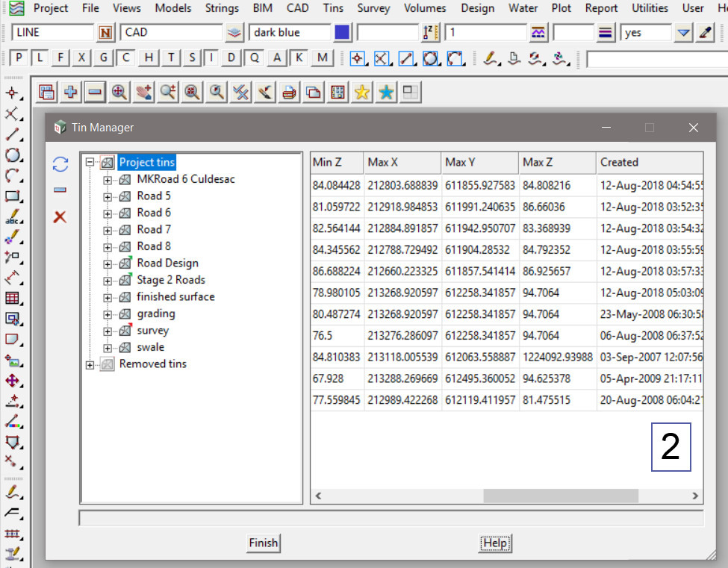Screen dimensions: 728x568
Task: Collapse the 'Project tins' tree node
Action: point(90,162)
